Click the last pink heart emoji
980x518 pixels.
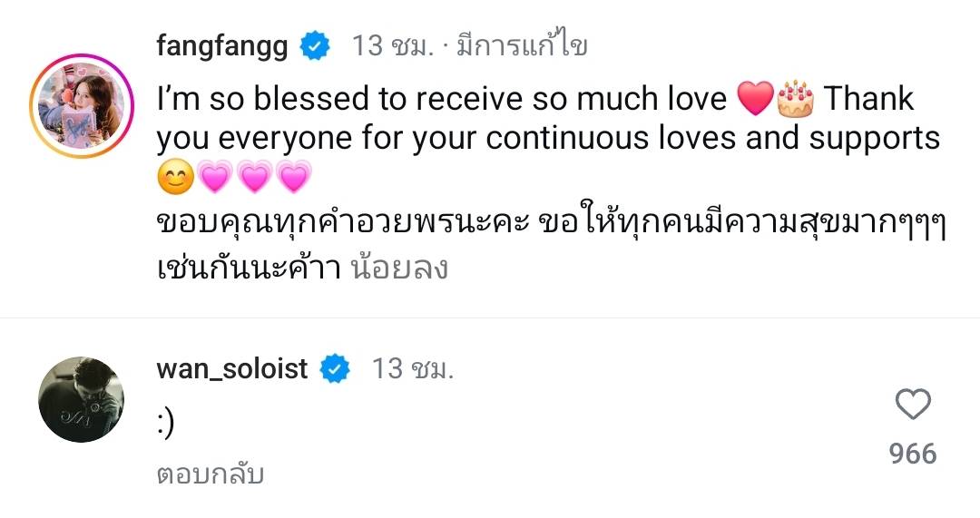click(x=292, y=179)
